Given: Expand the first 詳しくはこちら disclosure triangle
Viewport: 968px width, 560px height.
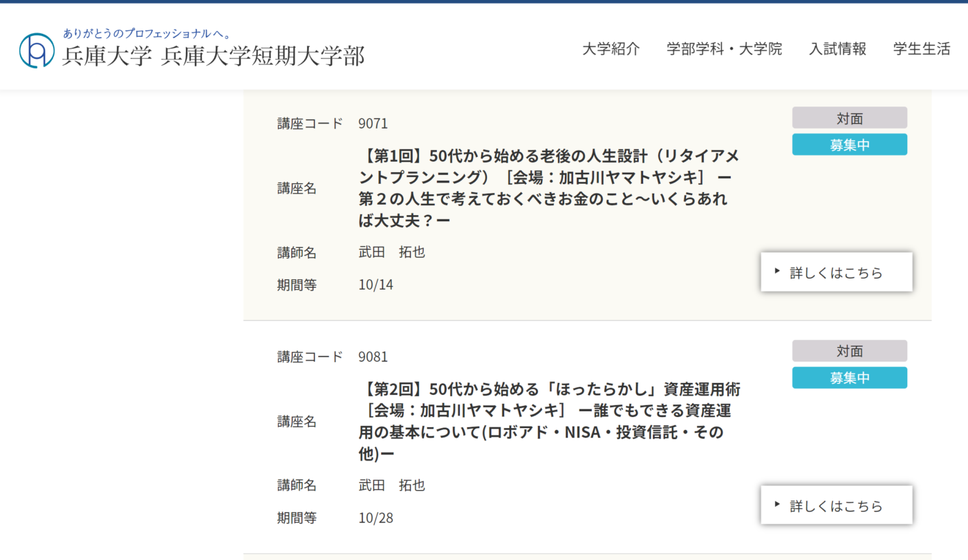Looking at the screenshot, I should [776, 272].
